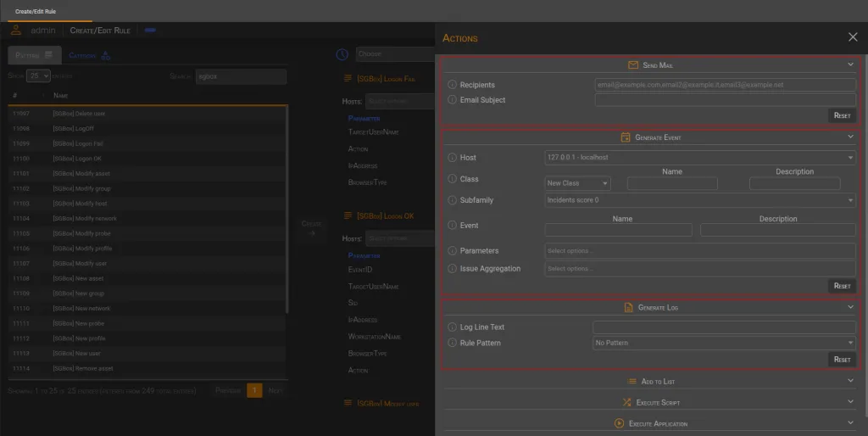
Task: Click the admin user icon
Action: [x=17, y=30]
